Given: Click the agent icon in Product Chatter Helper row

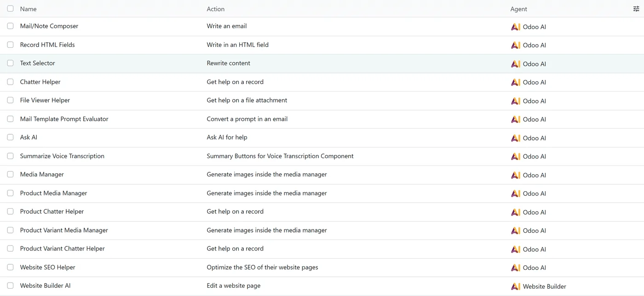Looking at the screenshot, I should 516,212.
